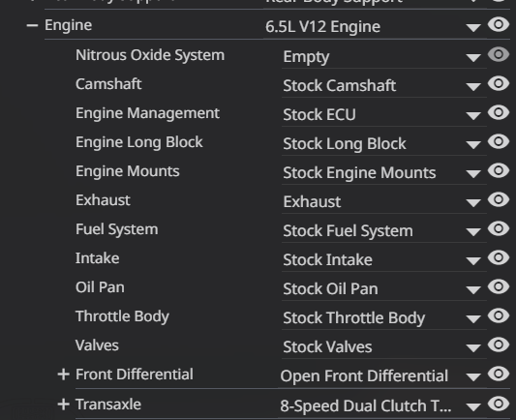Hide the Stock Camshaft part

499,83
